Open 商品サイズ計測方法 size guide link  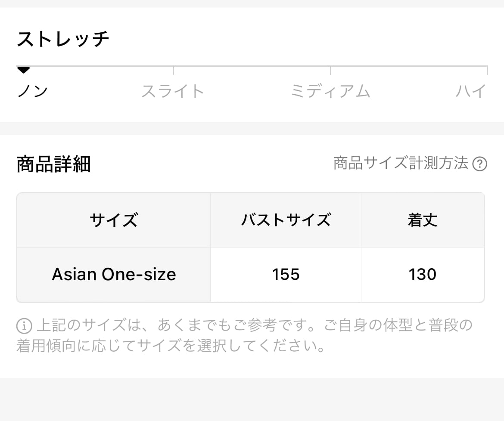401,164
